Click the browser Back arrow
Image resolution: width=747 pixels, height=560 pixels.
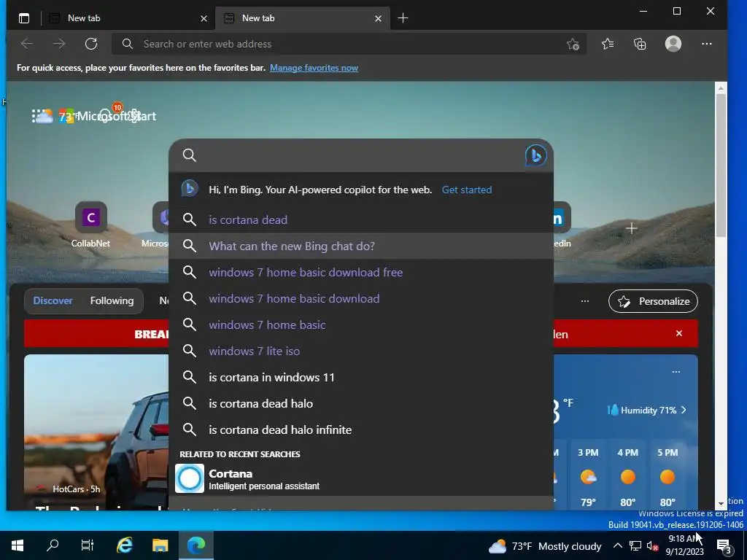tap(27, 44)
